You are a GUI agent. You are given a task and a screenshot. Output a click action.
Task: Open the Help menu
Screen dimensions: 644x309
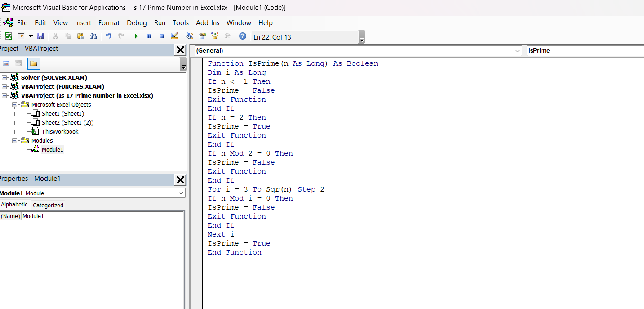pos(266,22)
